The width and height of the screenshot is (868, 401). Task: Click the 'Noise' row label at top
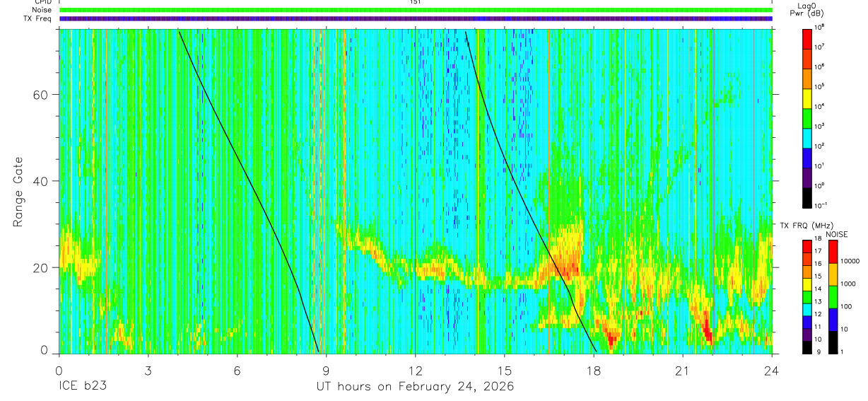pos(42,10)
